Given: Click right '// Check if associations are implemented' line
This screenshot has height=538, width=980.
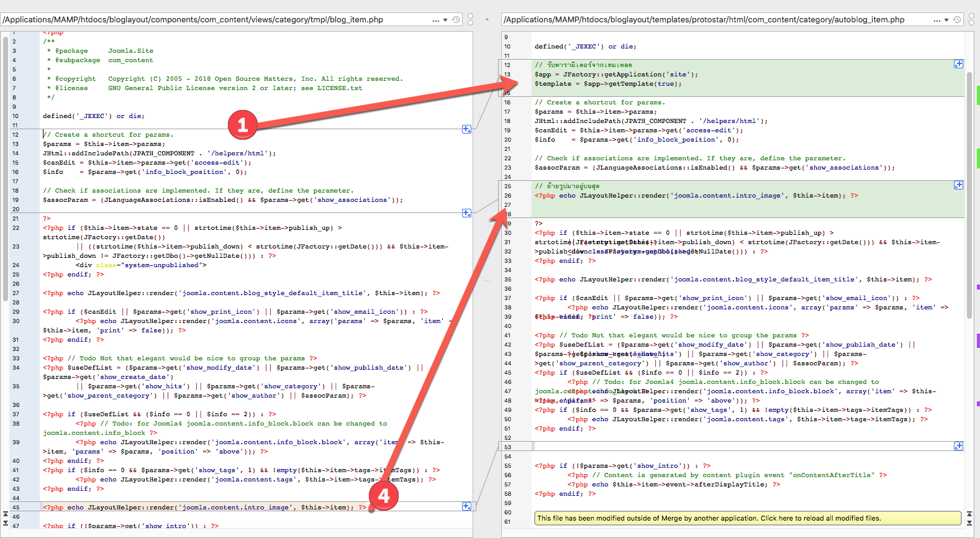Looking at the screenshot, I should pyautogui.click(x=690, y=158).
